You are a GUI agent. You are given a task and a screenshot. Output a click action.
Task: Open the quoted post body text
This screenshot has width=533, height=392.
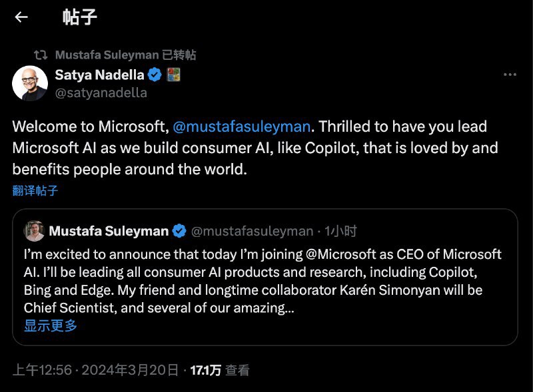[263, 281]
